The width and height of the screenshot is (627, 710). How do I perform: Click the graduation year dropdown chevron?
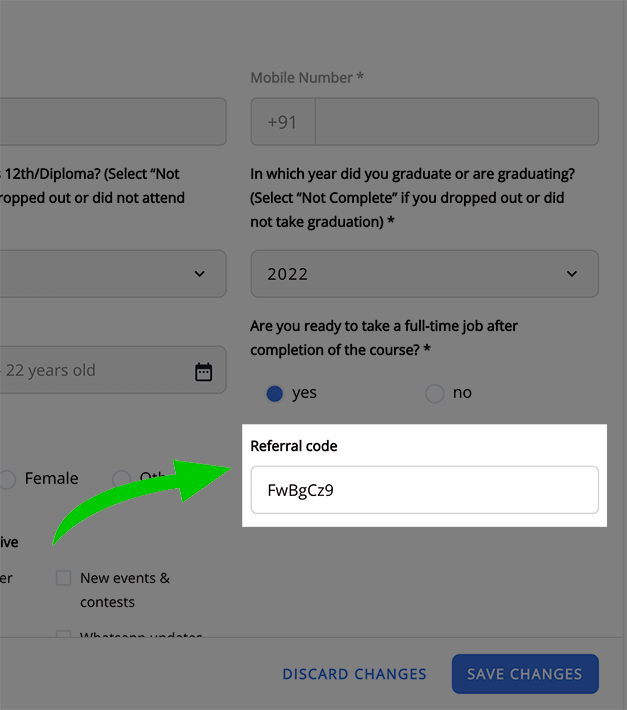click(572, 274)
